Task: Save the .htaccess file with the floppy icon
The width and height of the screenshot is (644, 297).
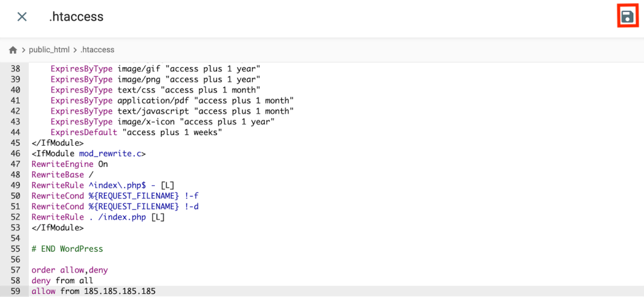Action: coord(626,17)
